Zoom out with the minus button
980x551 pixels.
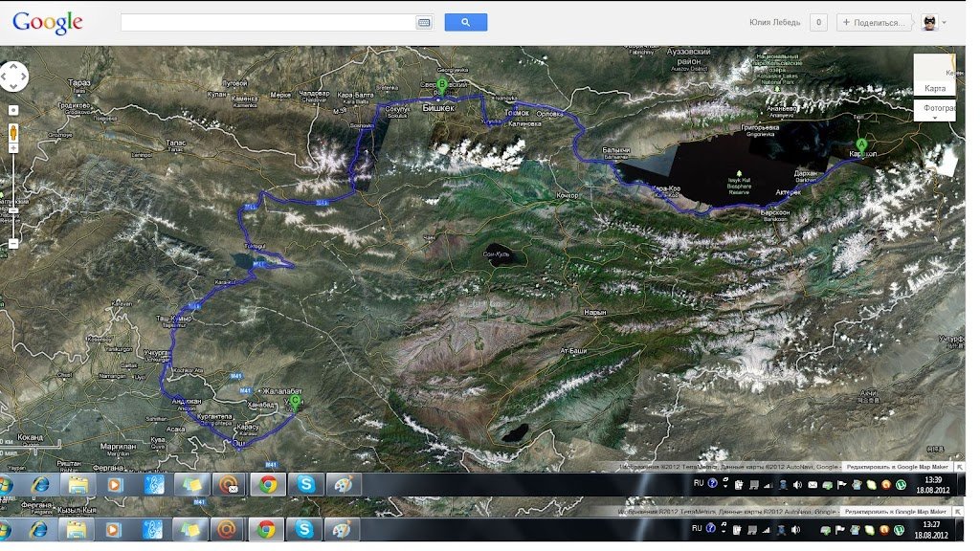13,244
